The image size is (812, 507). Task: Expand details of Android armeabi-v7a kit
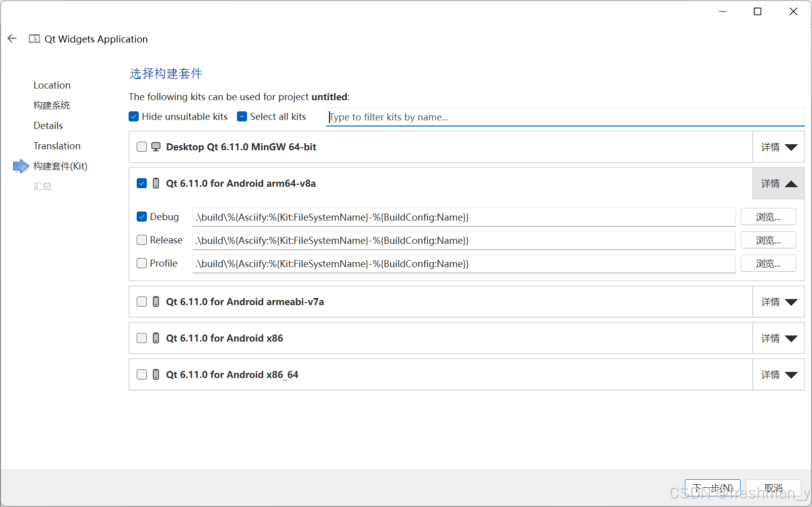tap(779, 302)
